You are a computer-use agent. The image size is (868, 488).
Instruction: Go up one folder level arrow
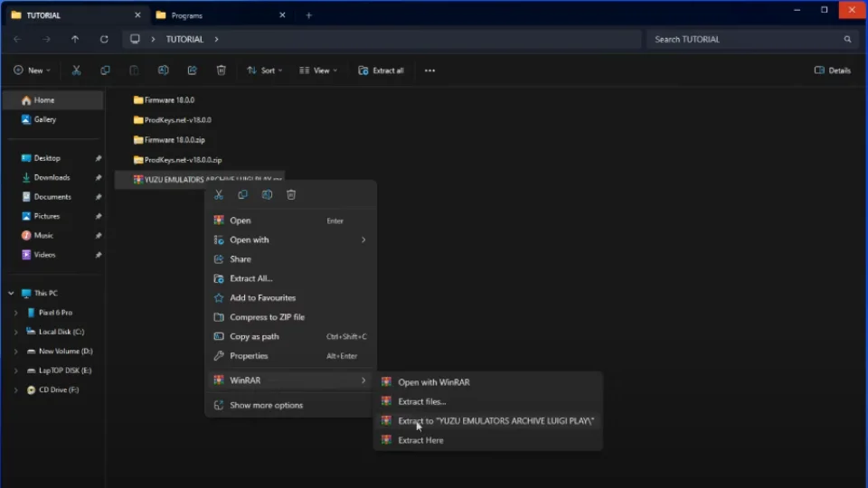tap(75, 39)
